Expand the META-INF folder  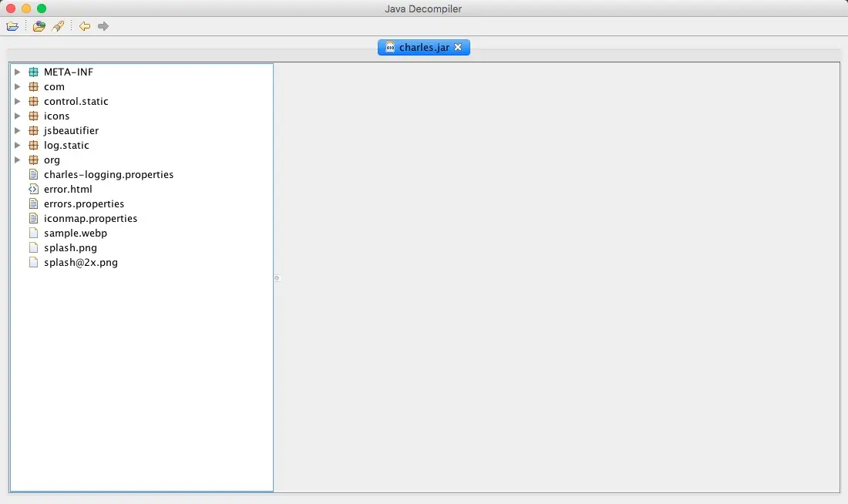[17, 72]
